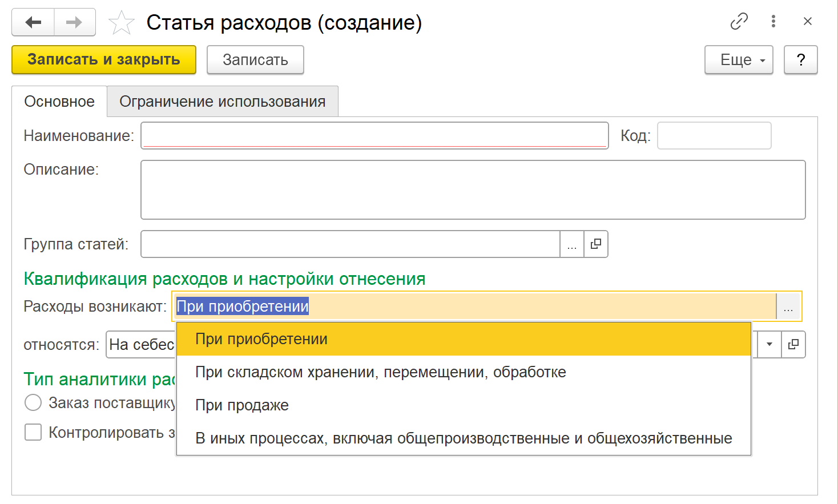Focus the Наименование input field
The height and width of the screenshot is (504, 838).
(x=374, y=136)
